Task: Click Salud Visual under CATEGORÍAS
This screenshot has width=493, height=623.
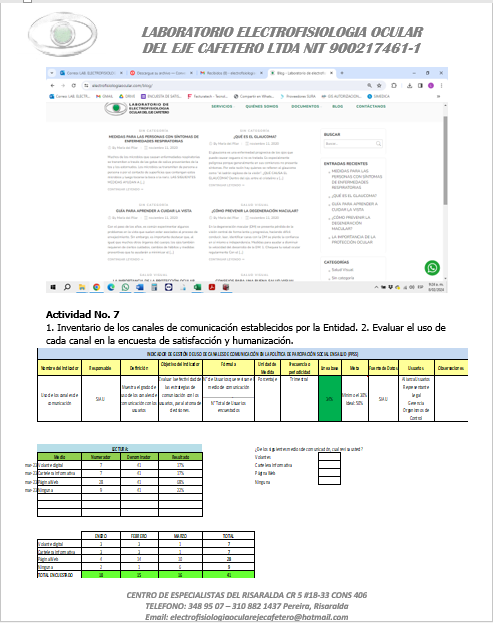Action: coord(342,270)
